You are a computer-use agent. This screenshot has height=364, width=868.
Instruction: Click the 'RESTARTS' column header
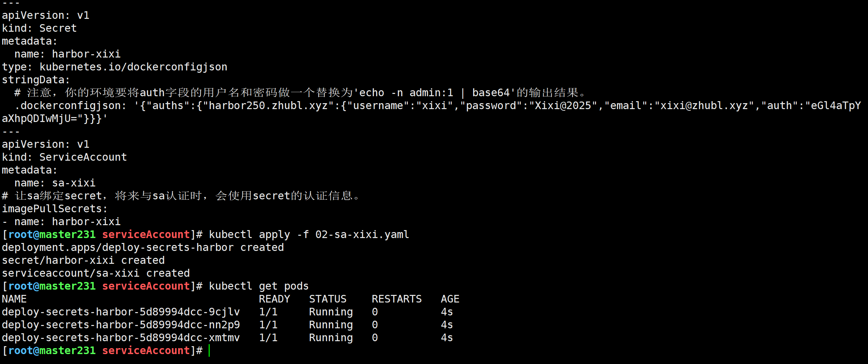(397, 299)
